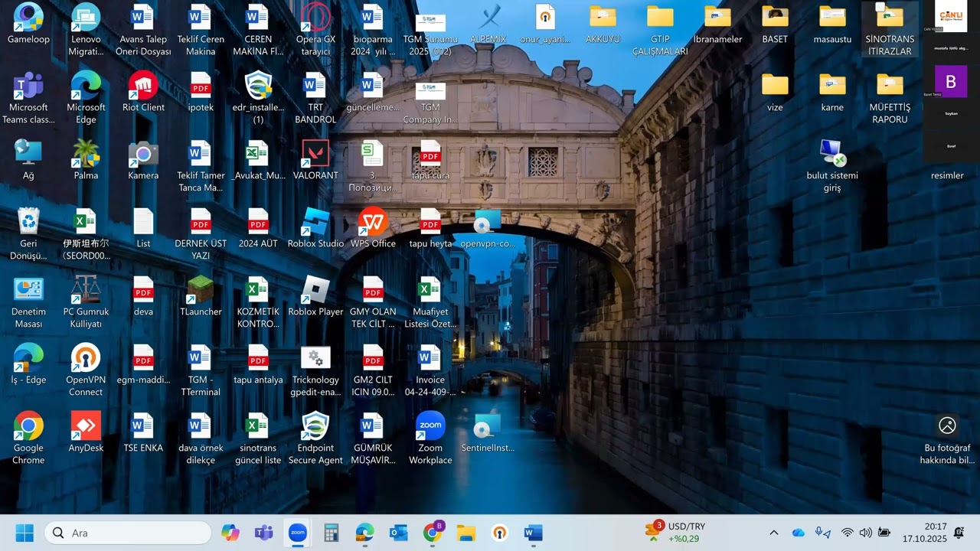
Task: Open the OneDrive tray icon
Action: [799, 533]
